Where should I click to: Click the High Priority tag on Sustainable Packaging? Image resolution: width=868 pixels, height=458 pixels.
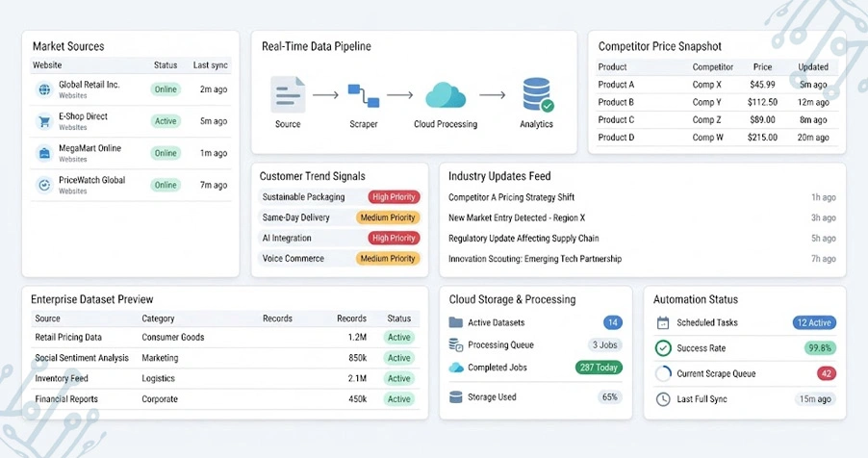(394, 197)
